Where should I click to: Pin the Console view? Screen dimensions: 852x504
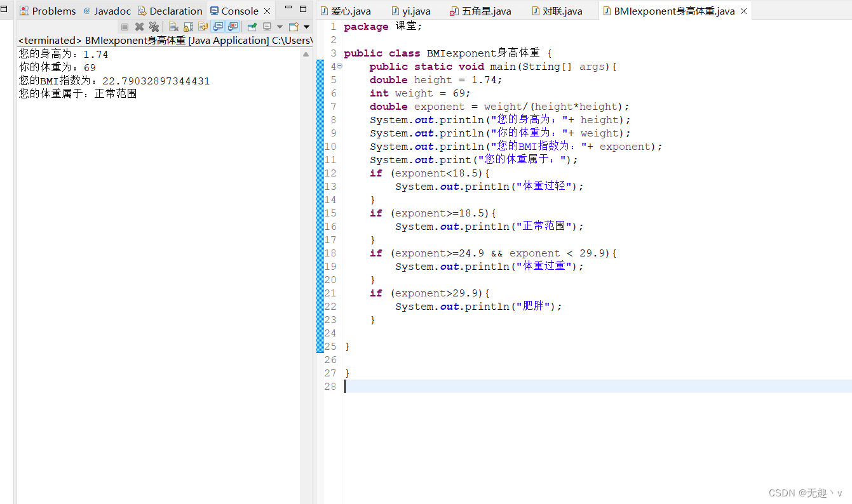(x=251, y=26)
